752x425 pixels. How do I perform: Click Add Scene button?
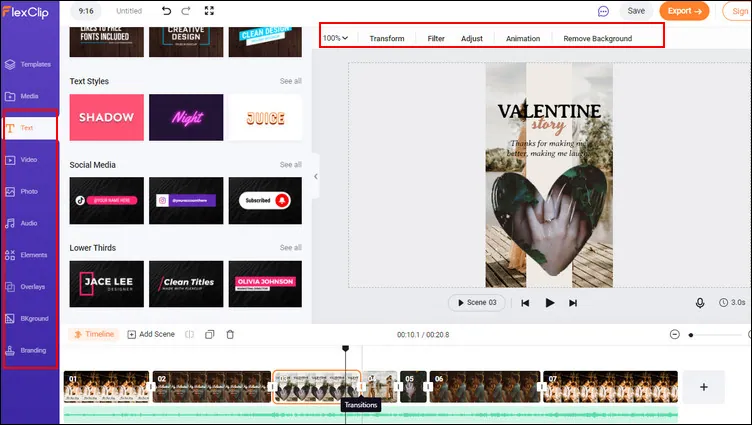coord(151,334)
